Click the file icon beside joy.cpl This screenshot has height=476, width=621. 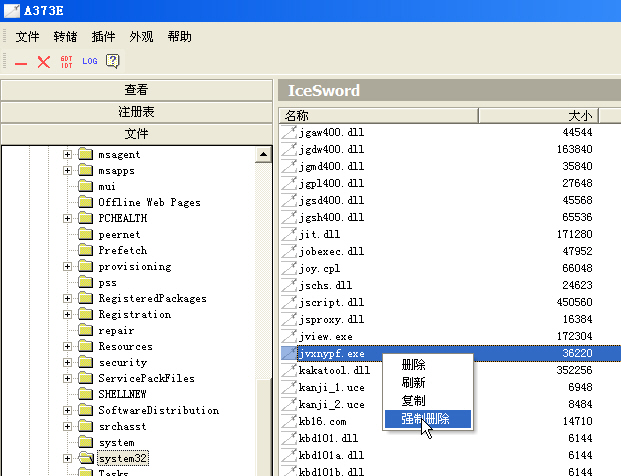[289, 268]
